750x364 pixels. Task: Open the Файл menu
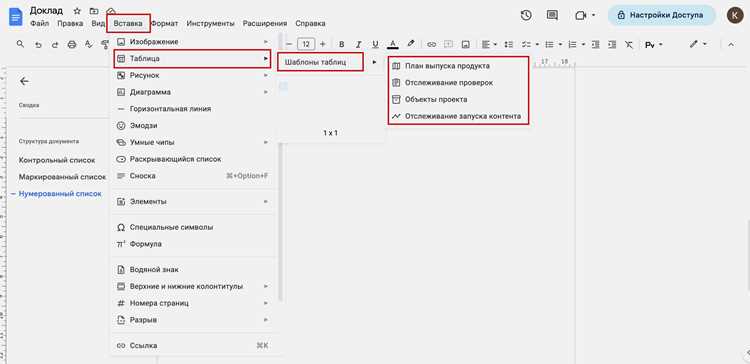39,23
